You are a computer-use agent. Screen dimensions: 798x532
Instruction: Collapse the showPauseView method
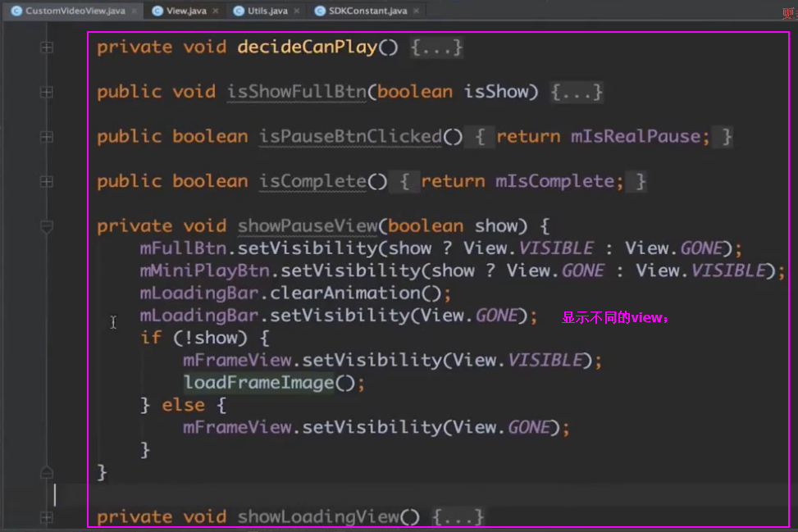click(x=47, y=225)
